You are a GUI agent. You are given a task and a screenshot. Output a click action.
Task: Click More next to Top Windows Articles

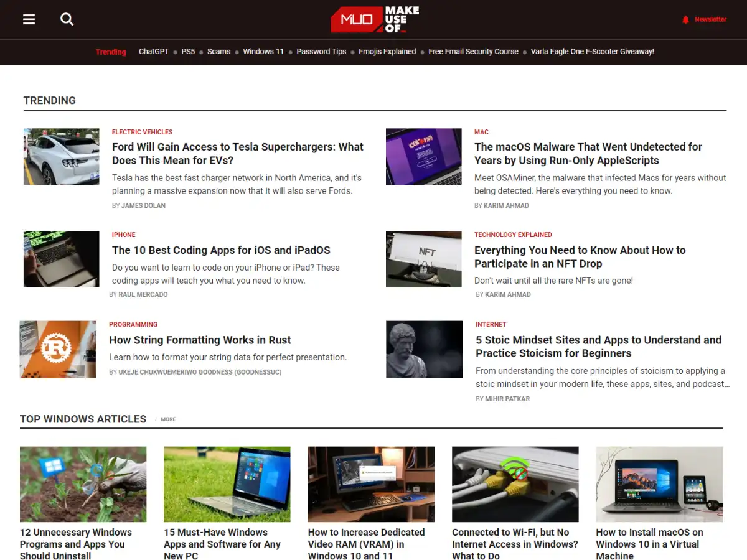[x=168, y=419]
